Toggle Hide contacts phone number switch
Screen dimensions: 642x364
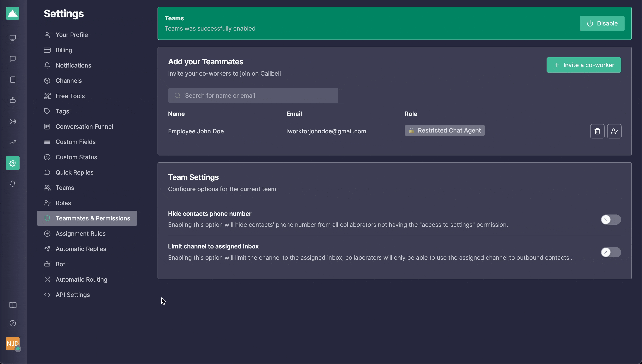pos(611,220)
